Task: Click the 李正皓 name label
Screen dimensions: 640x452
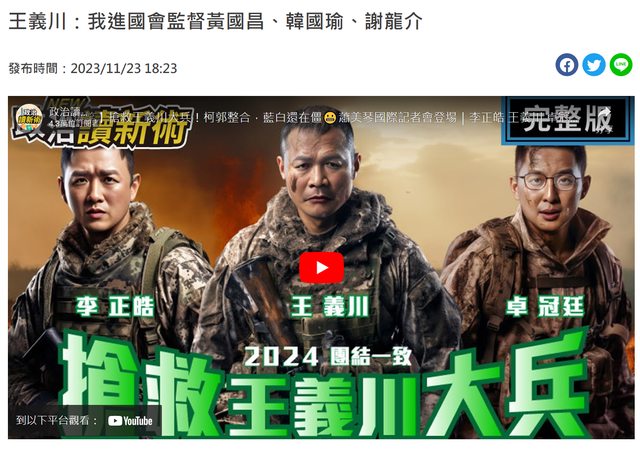Action: pyautogui.click(x=115, y=307)
